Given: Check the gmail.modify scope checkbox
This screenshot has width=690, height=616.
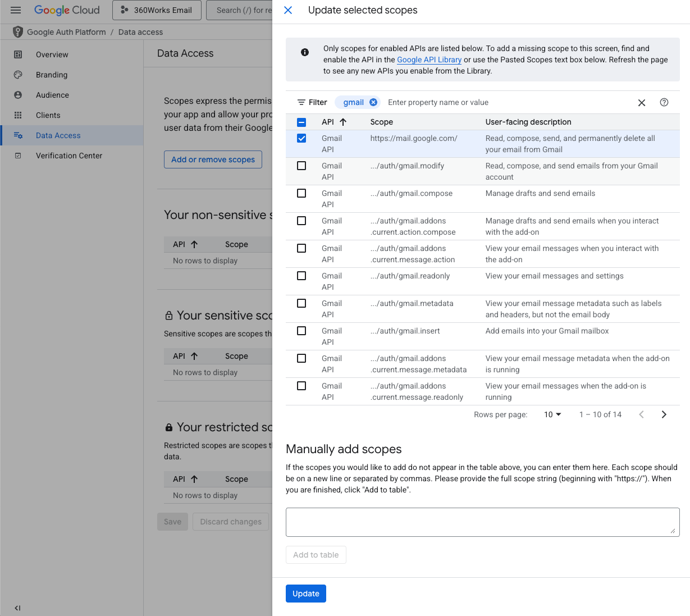Looking at the screenshot, I should [301, 166].
